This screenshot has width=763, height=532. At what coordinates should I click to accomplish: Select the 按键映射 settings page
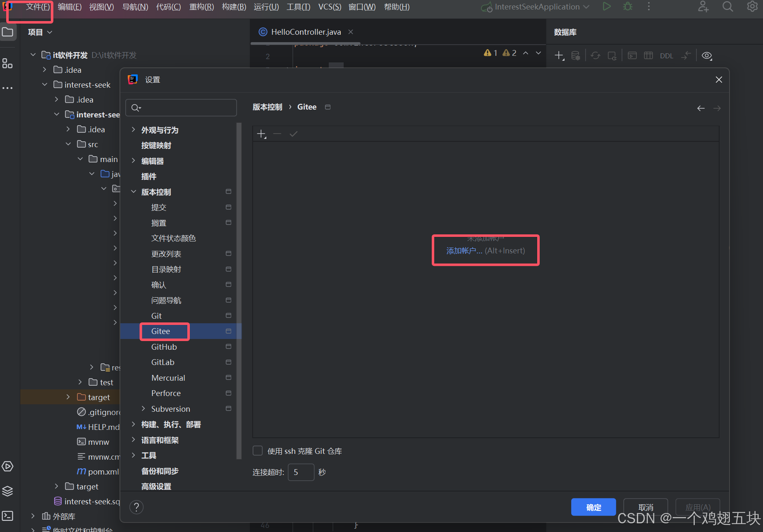tap(156, 146)
